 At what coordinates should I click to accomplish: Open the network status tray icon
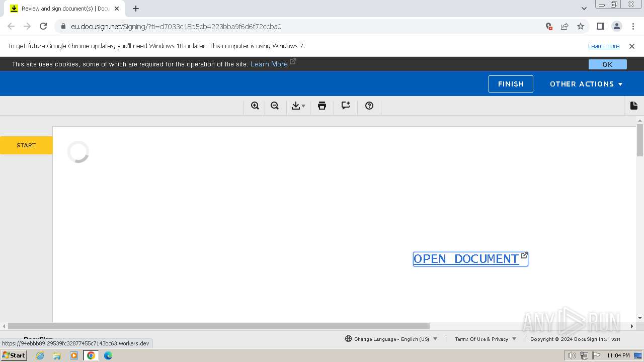584,355
